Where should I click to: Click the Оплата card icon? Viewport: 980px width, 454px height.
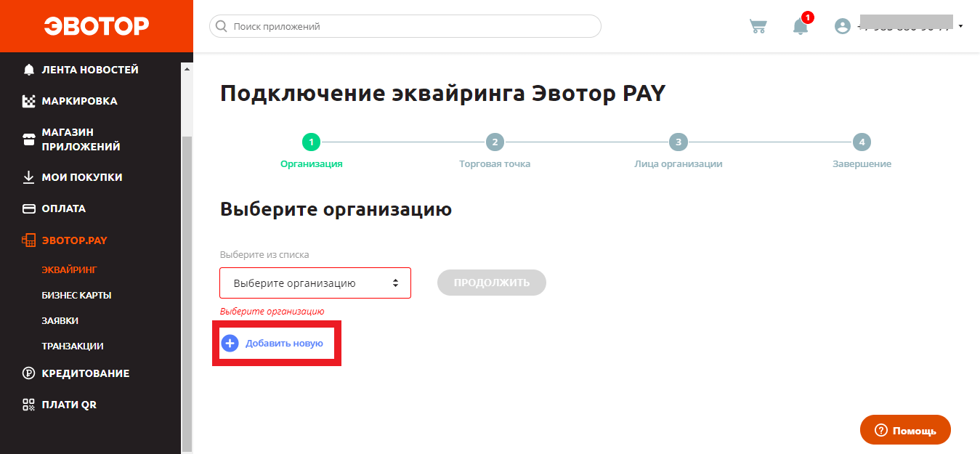pos(29,208)
